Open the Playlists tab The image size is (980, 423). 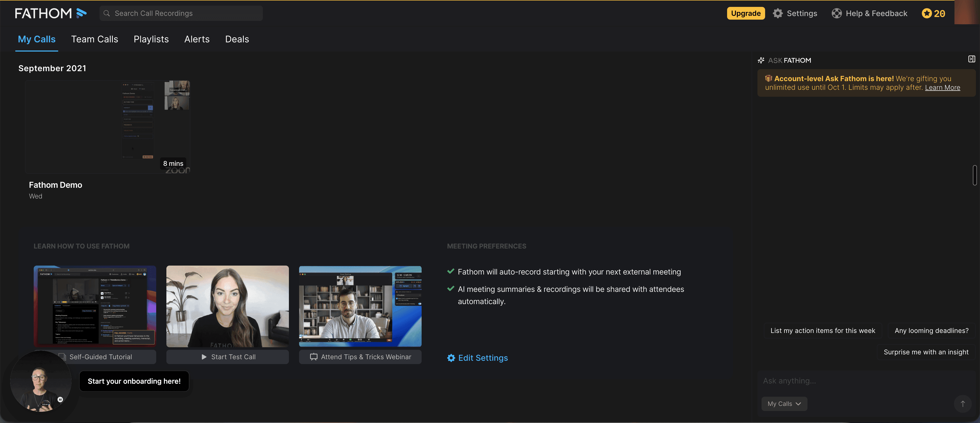click(x=151, y=39)
